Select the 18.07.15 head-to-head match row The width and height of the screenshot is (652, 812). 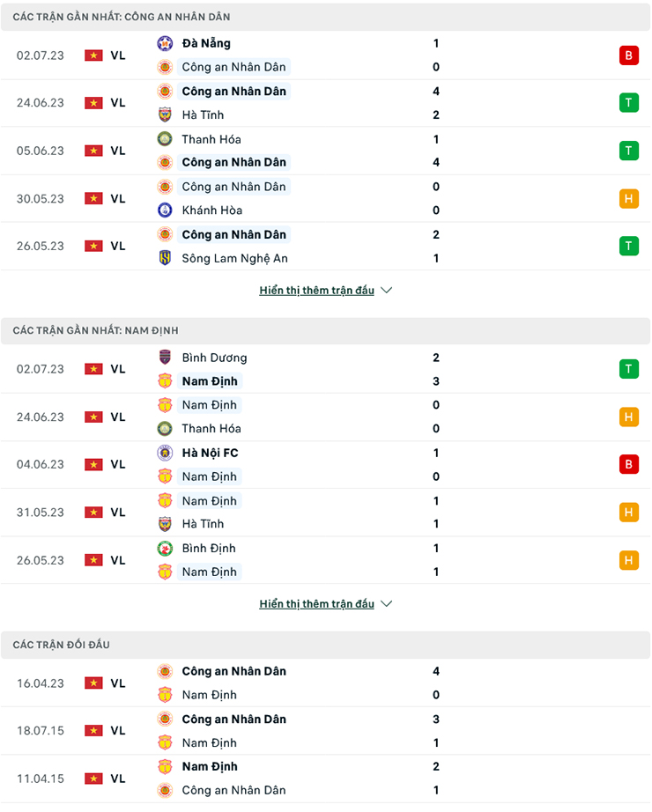pos(325,731)
